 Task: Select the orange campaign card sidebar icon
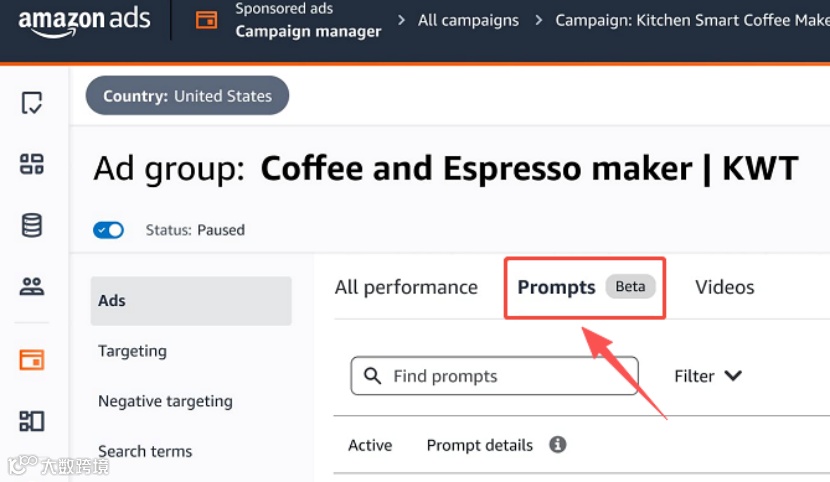[x=32, y=359]
